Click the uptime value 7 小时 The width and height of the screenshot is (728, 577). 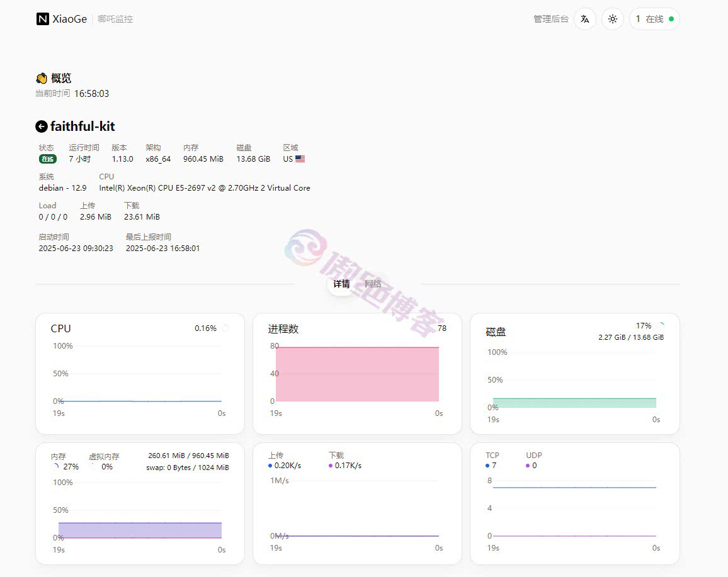click(80, 159)
